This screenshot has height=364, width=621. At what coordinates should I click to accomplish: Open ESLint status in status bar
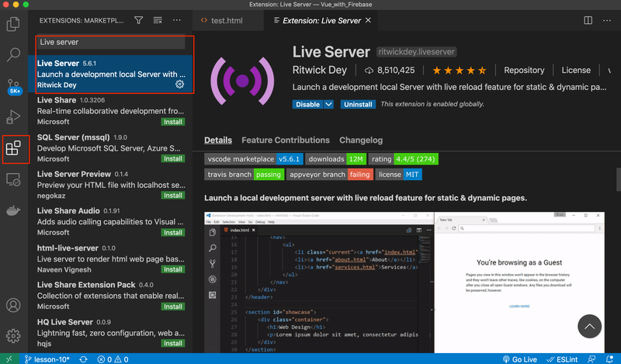click(x=561, y=359)
